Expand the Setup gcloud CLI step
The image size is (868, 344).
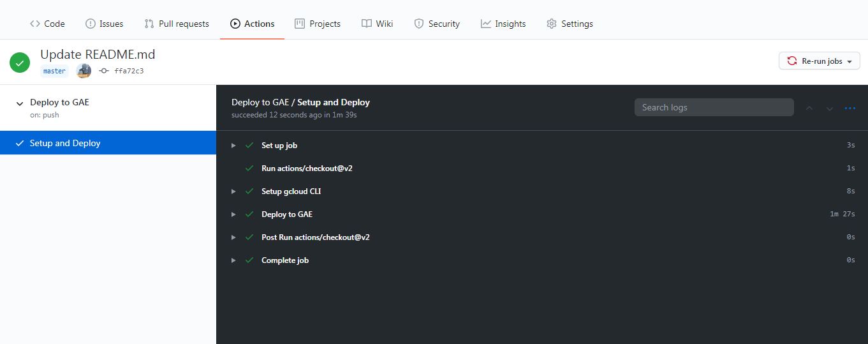tap(234, 191)
